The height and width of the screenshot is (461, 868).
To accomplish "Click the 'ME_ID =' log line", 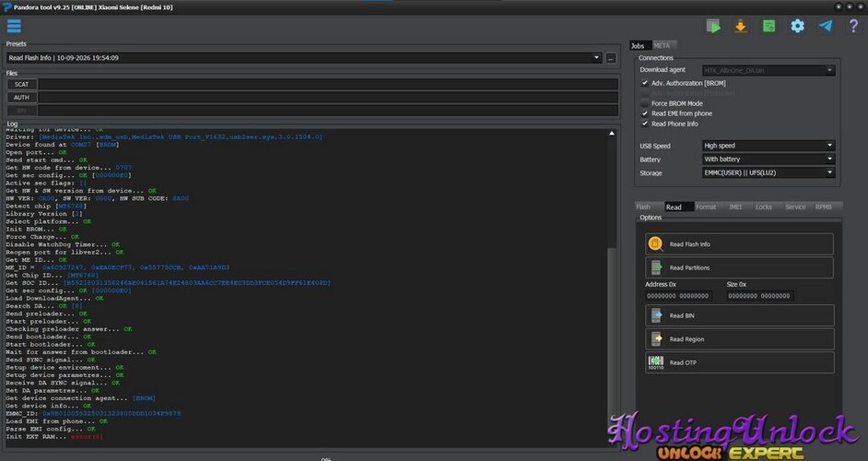I will (117, 267).
